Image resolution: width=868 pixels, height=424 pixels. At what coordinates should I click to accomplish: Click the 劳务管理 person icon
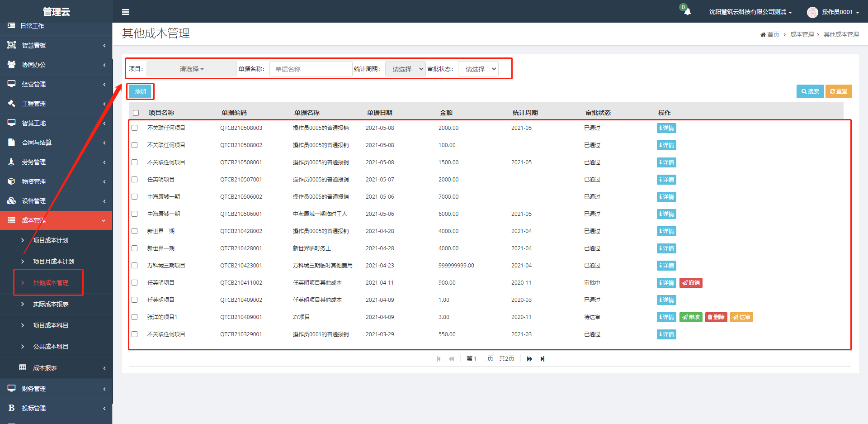12,162
